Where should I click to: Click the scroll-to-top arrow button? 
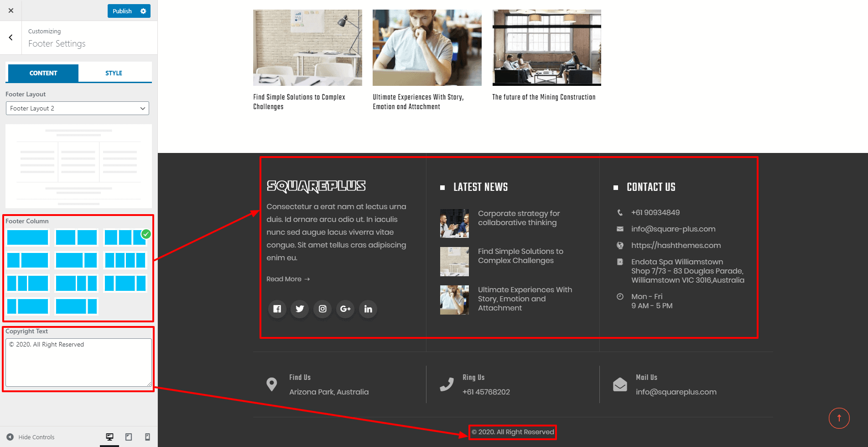[x=839, y=418]
